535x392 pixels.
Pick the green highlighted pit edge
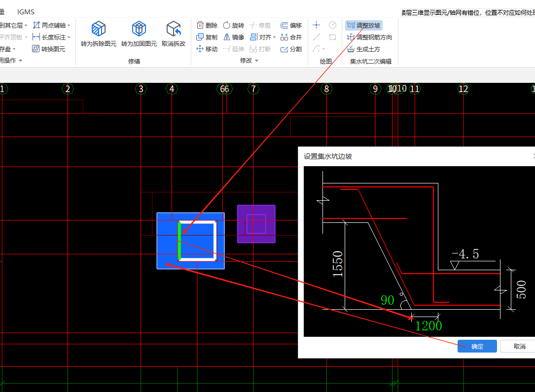point(179,241)
